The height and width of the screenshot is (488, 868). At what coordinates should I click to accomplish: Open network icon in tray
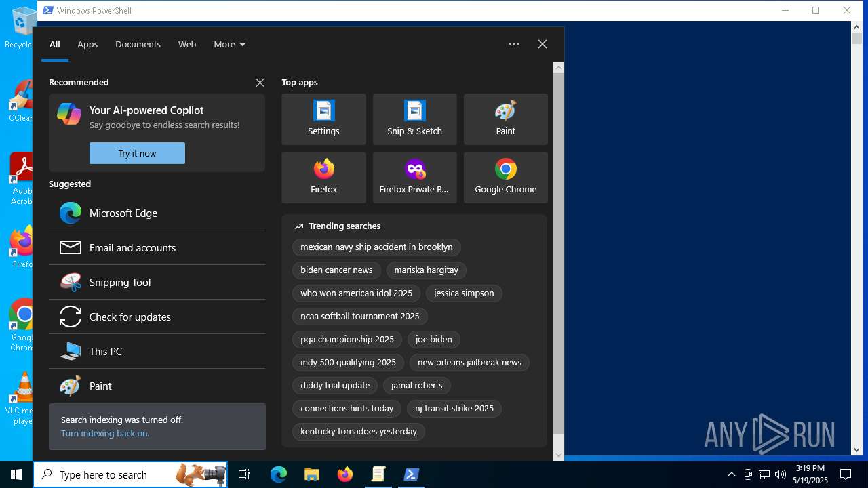click(x=764, y=474)
